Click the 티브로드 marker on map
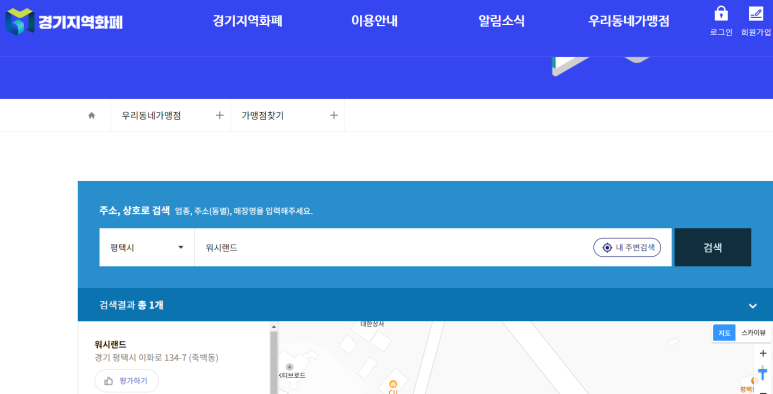This screenshot has height=394, width=773. [290, 367]
